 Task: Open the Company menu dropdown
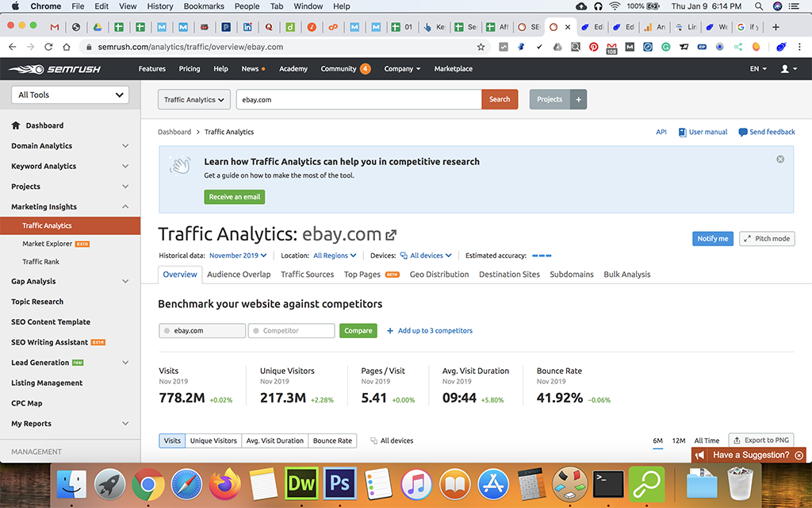402,69
